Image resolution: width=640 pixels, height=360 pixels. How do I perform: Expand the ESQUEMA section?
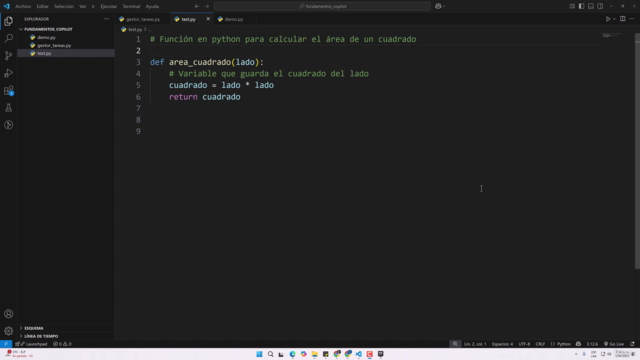[x=34, y=328]
